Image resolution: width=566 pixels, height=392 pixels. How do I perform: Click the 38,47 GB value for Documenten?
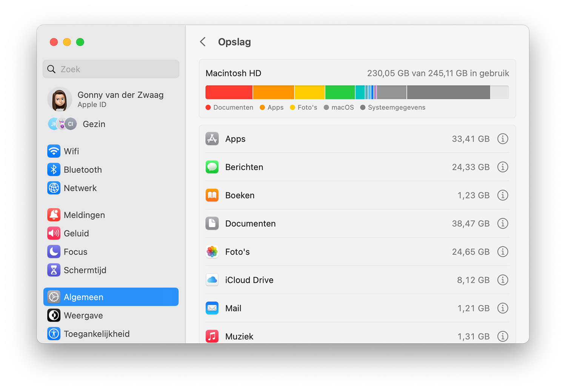click(471, 224)
